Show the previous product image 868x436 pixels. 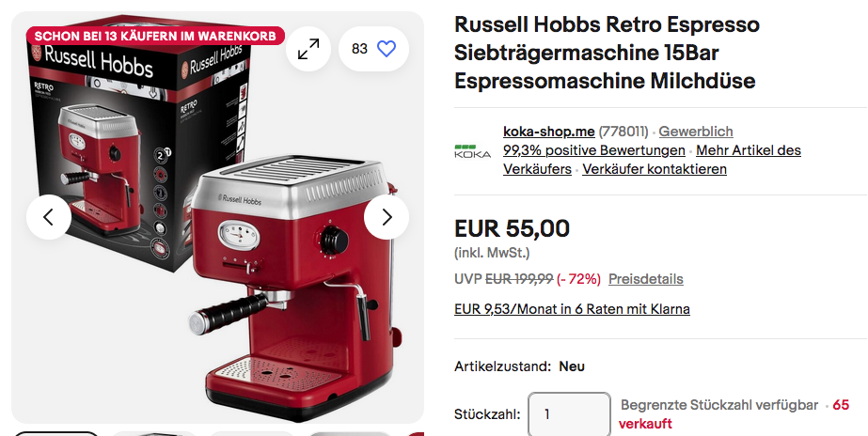click(49, 217)
